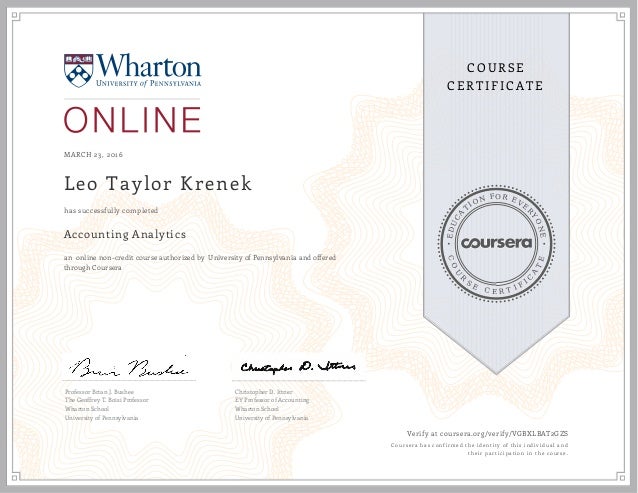Click Christopher D. Ittner's signature
Screen dimensions: 638x493
(x=298, y=367)
